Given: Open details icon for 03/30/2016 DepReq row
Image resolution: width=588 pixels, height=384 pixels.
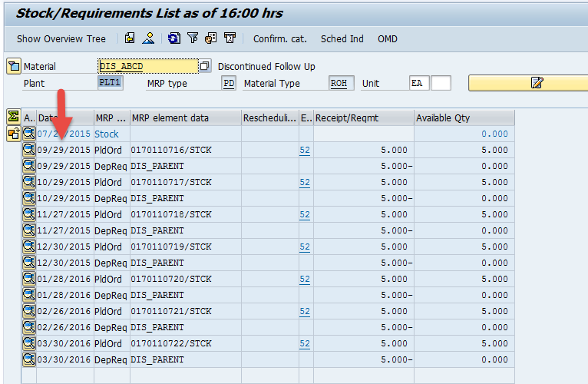Looking at the screenshot, I should point(29,359).
